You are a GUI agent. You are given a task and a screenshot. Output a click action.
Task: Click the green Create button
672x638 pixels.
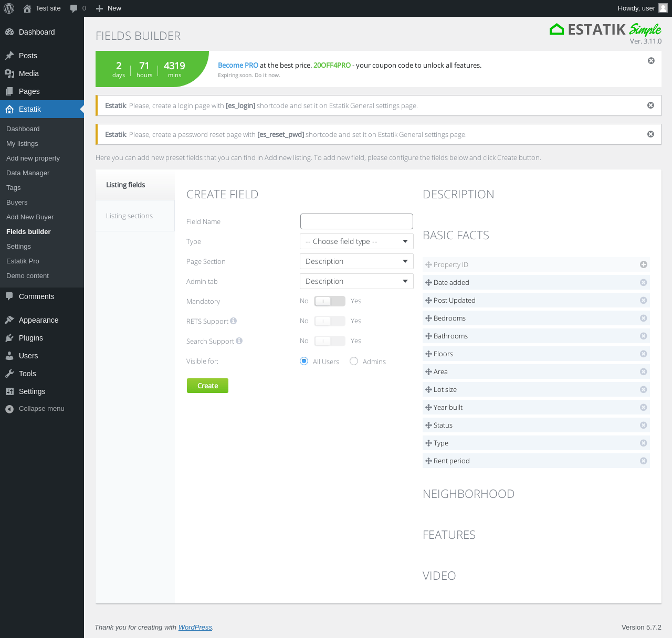207,386
